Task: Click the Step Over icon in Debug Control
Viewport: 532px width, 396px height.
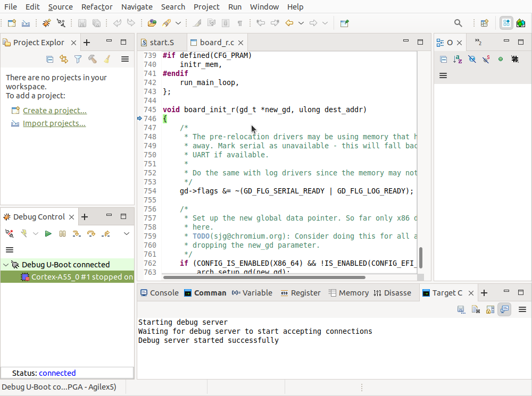Action: pos(91,233)
